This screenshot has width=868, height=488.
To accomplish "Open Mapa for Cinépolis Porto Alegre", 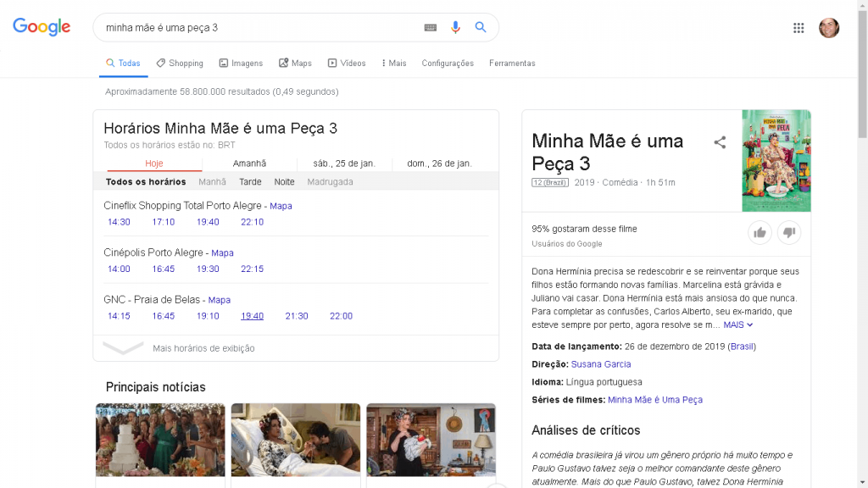I will (x=222, y=252).
